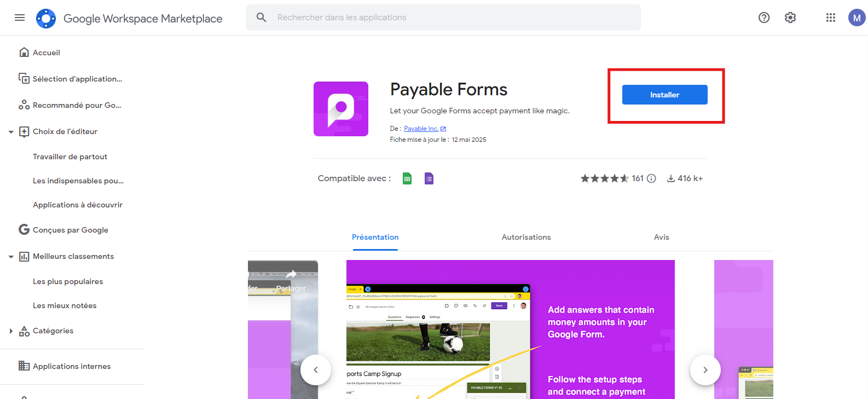
Task: Focus the Rechercher dans les applications field
Action: 443,18
